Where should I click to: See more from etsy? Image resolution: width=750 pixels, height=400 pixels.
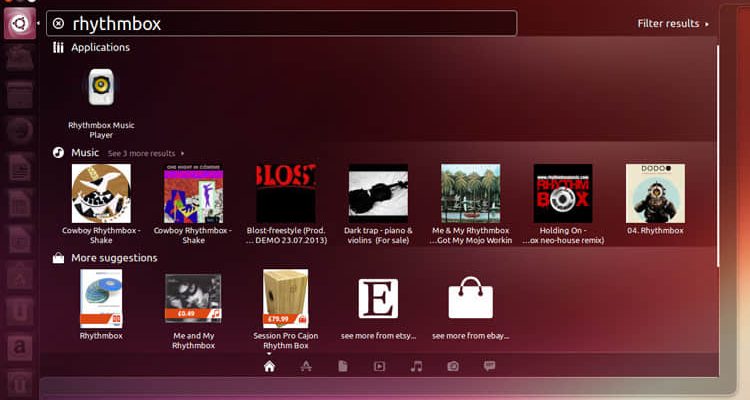click(378, 309)
